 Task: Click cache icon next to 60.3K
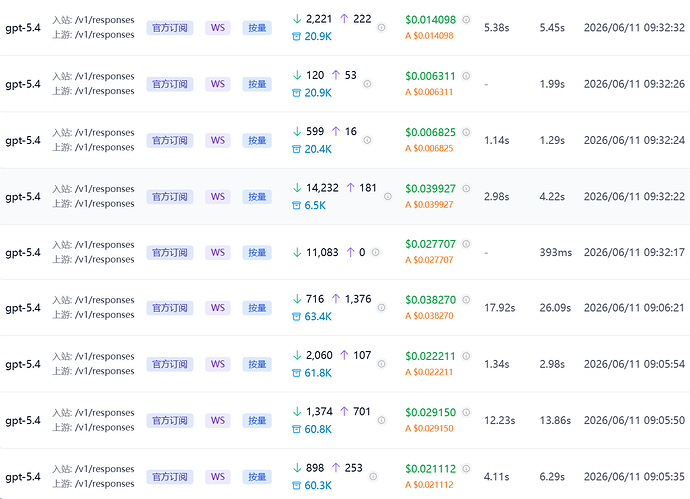pos(297,485)
